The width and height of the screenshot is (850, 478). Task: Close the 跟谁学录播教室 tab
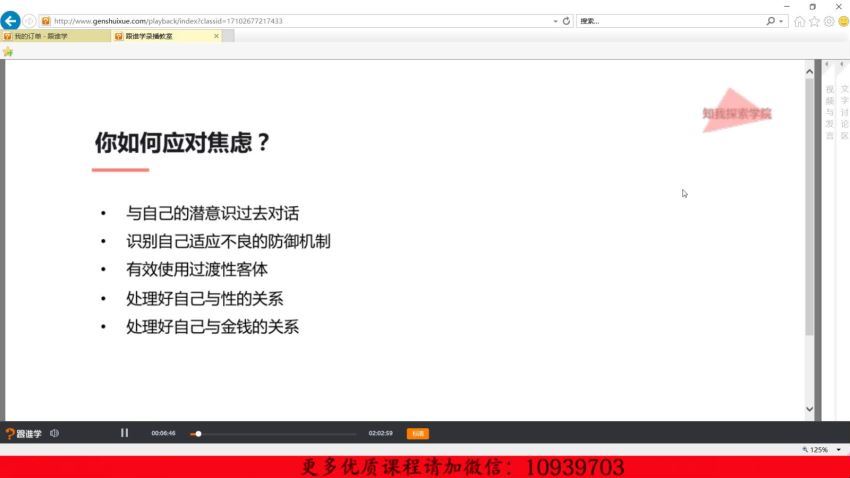pos(216,36)
